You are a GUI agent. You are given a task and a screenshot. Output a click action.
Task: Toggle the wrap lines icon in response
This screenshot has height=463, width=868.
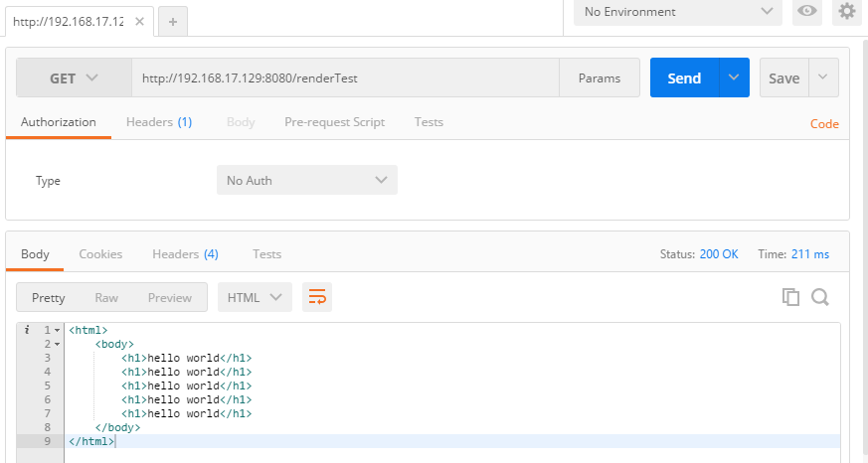317,297
